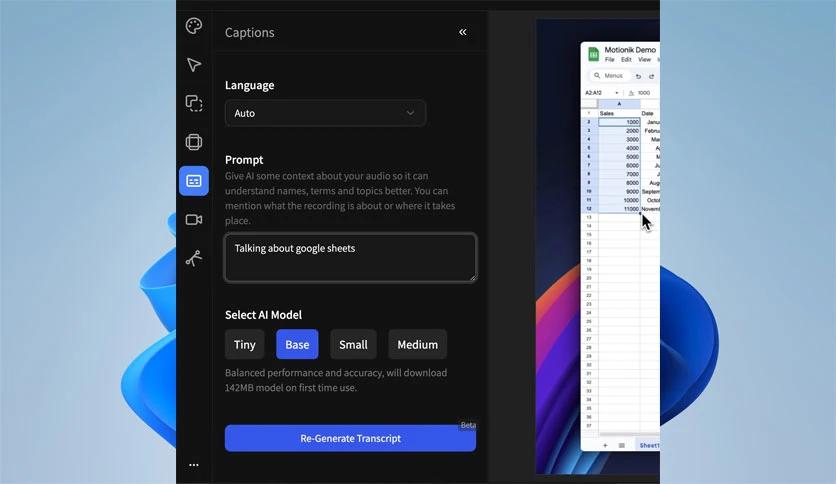
Task: Open the more options ellipsis icon
Action: coord(194,465)
